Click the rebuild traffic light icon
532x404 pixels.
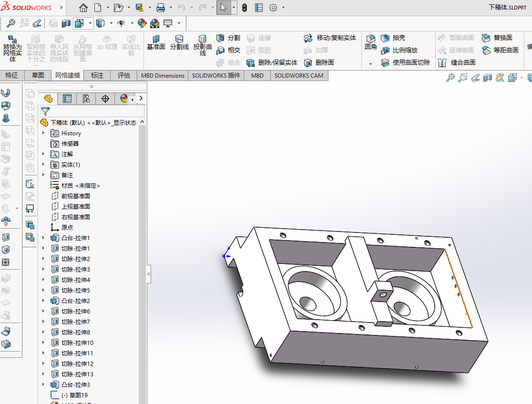pyautogui.click(x=244, y=8)
